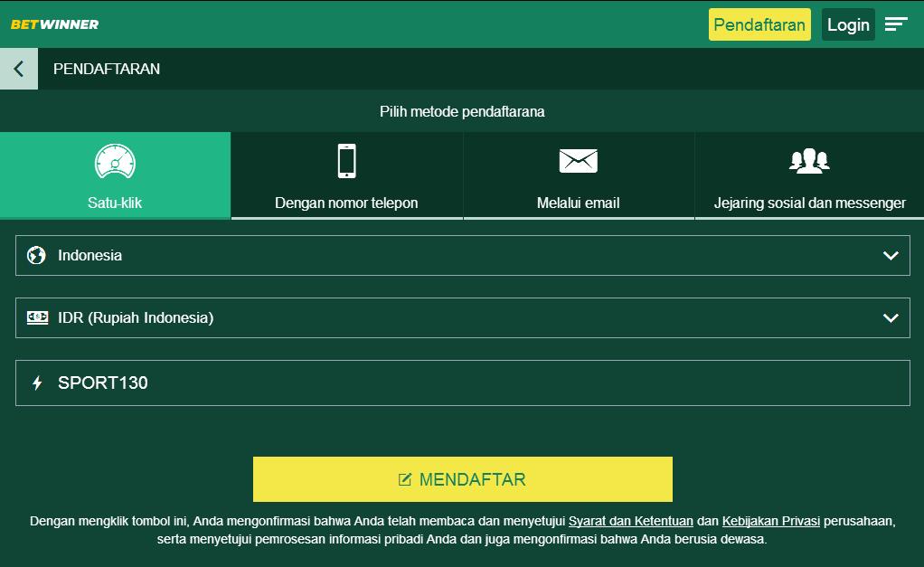The width and height of the screenshot is (924, 567).
Task: Click the PENDAFTARAN page title
Action: pos(107,69)
